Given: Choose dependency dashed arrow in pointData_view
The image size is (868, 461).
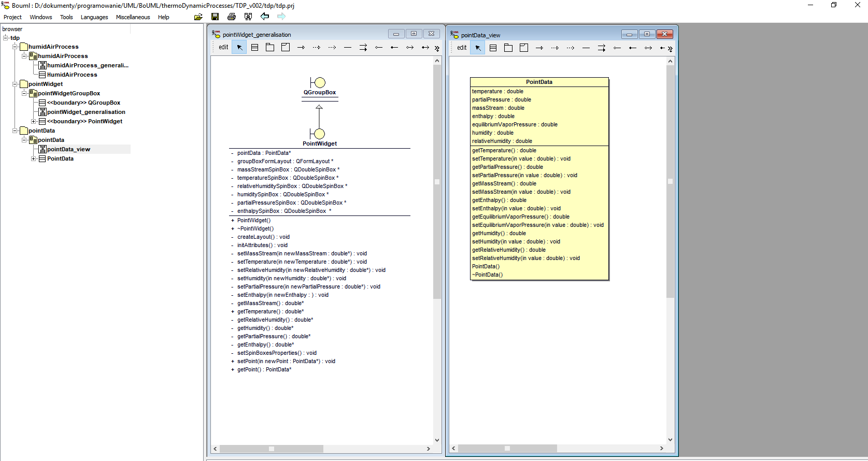Looking at the screenshot, I should [571, 48].
